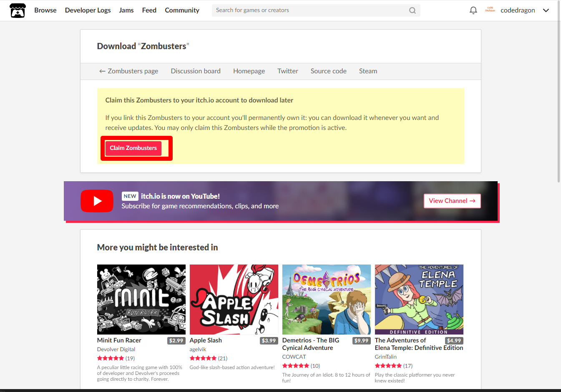Click the page vertical scrollbar

(x=559, y=92)
